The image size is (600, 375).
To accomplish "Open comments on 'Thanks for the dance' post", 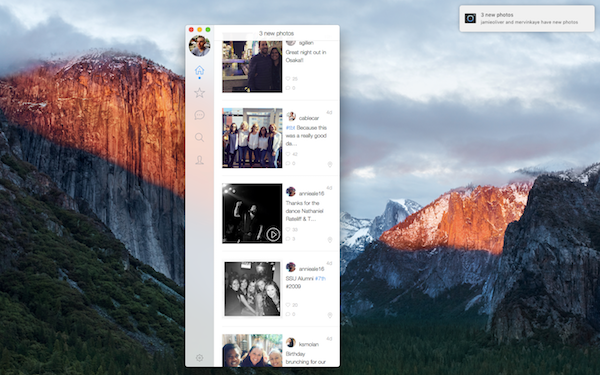I will pyautogui.click(x=288, y=239).
